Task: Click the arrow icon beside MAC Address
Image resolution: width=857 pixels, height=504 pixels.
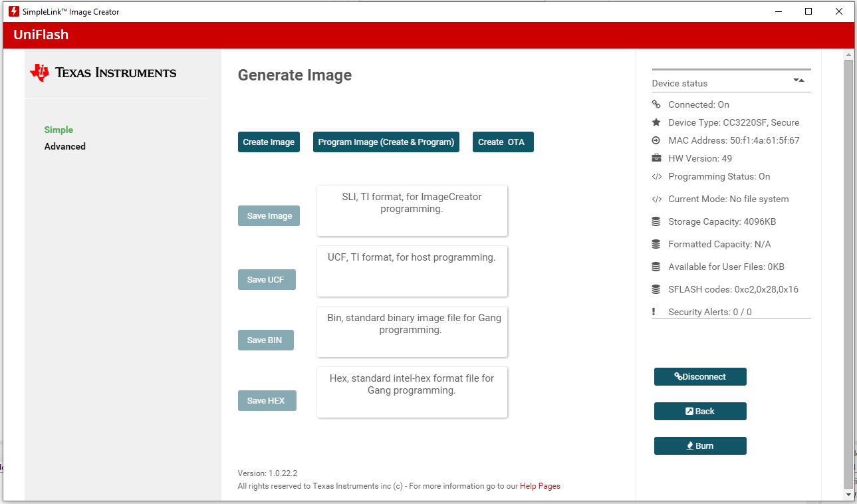Action: pos(656,140)
